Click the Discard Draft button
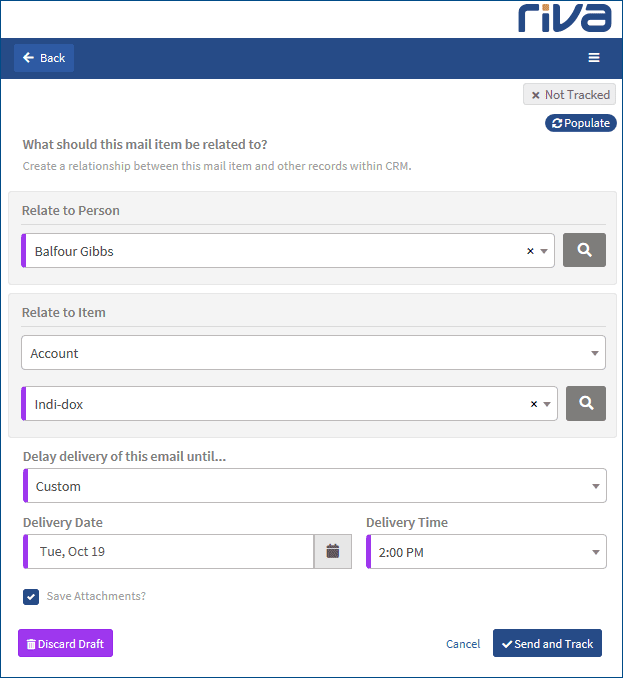 (65, 644)
